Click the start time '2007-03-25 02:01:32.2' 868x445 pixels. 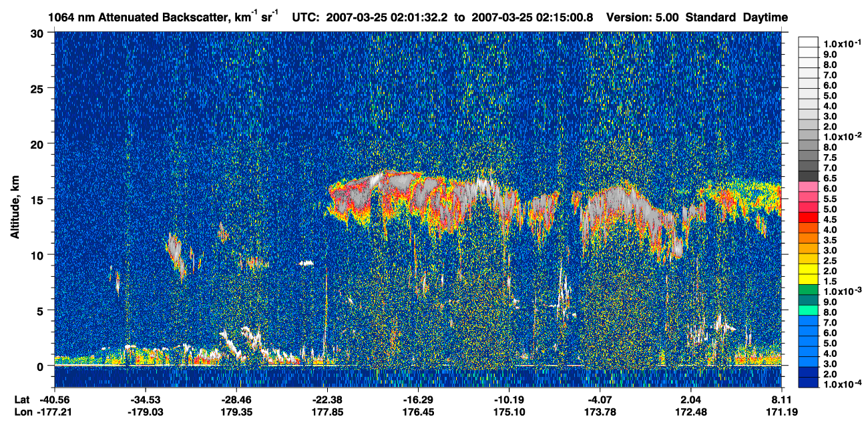(x=387, y=17)
